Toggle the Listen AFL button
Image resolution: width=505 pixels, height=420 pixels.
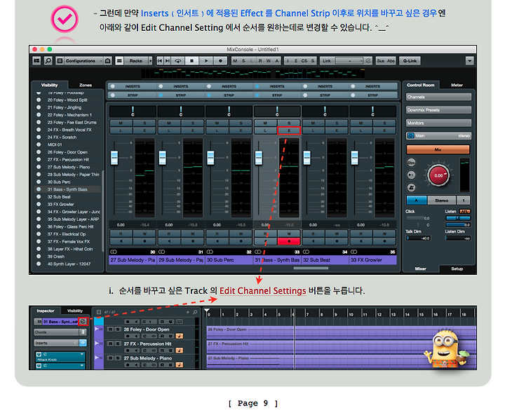[465, 211]
